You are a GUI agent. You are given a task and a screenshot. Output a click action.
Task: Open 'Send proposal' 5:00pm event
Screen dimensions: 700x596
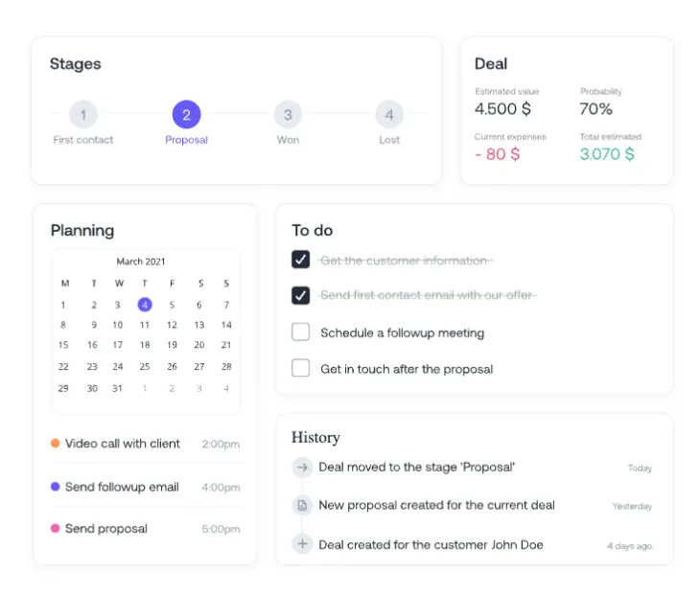click(145, 529)
